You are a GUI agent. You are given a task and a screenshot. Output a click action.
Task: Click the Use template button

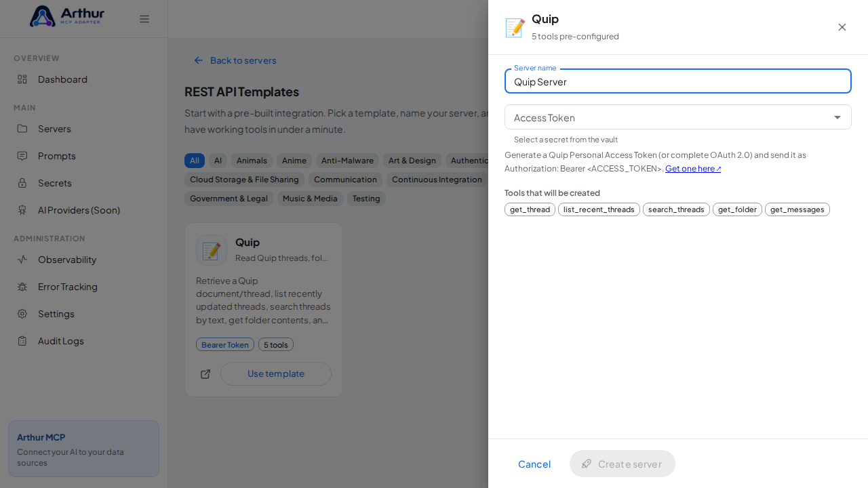276,373
